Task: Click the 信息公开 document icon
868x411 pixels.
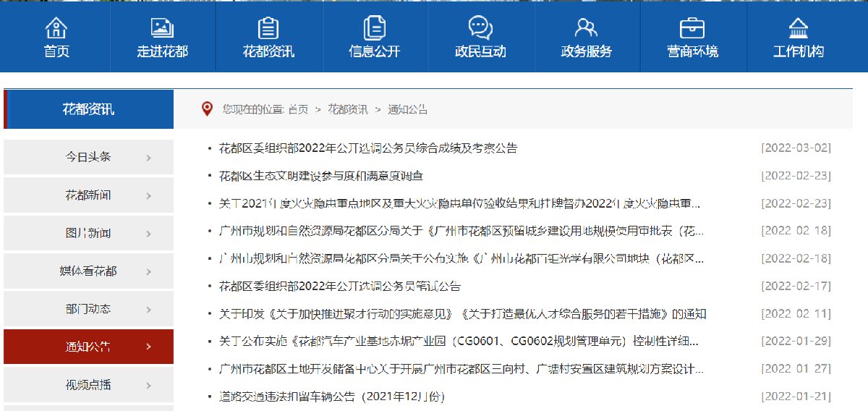Action: [374, 28]
